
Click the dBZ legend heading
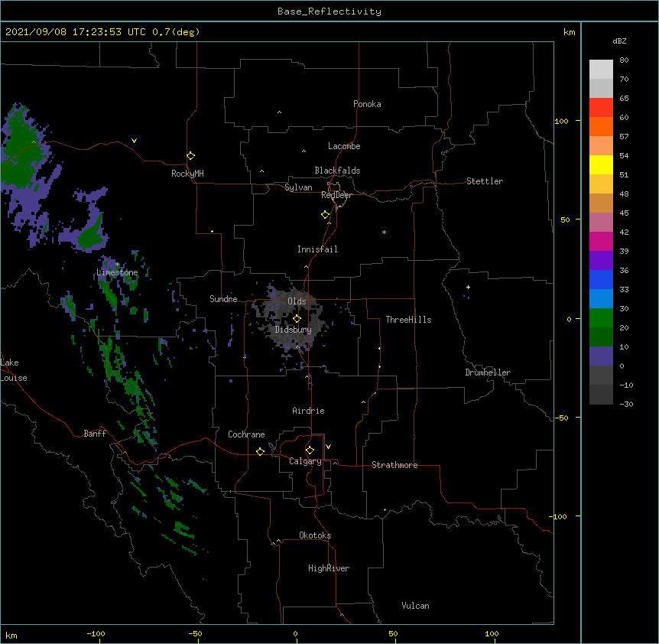click(x=619, y=41)
